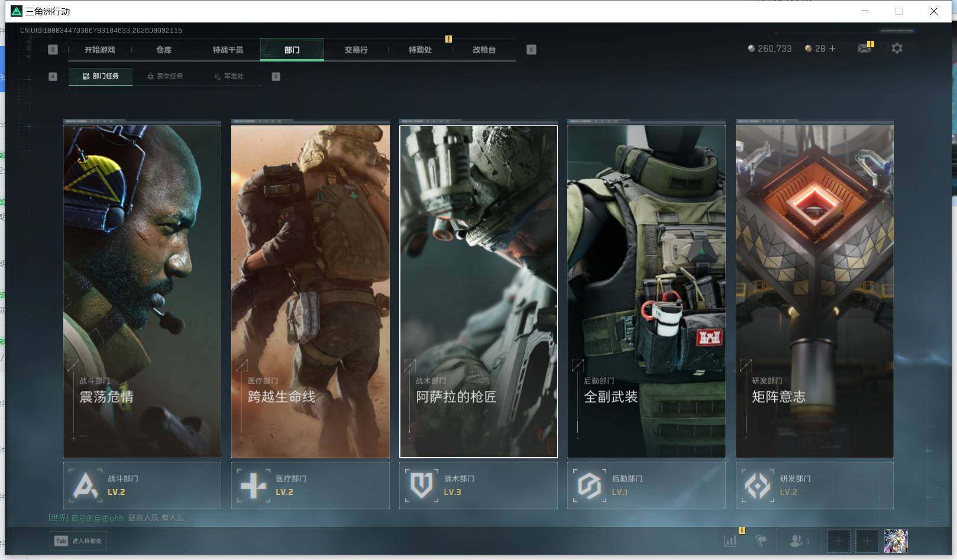The height and width of the screenshot is (560, 957).
Task: Open the 特战干员 tab
Action: tap(228, 50)
